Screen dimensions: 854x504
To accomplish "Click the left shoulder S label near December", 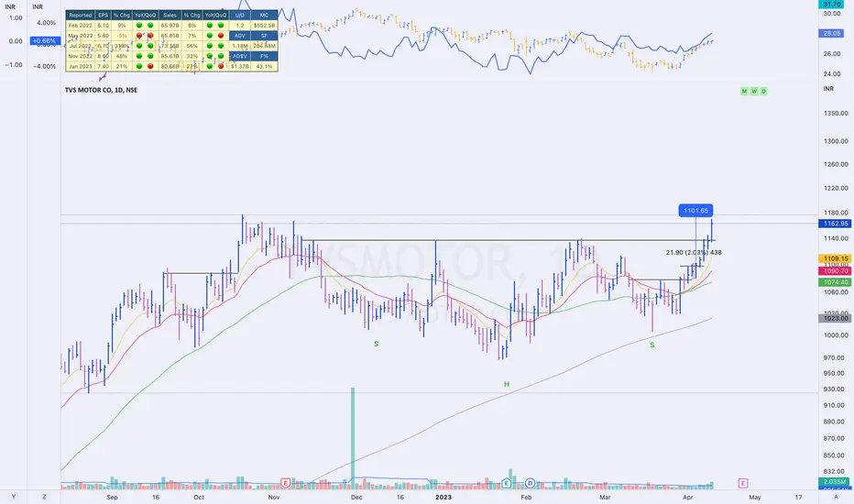I will 376,344.
